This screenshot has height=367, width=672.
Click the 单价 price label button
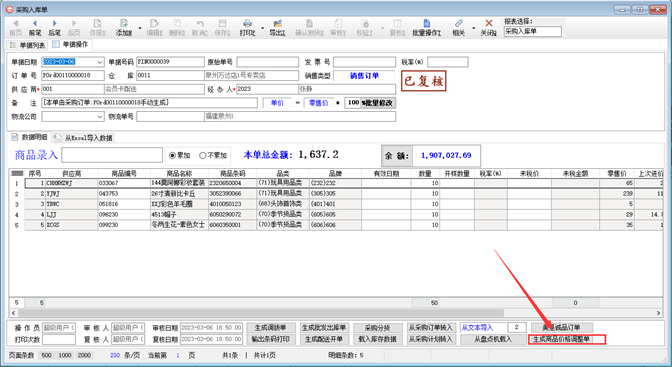pos(277,103)
